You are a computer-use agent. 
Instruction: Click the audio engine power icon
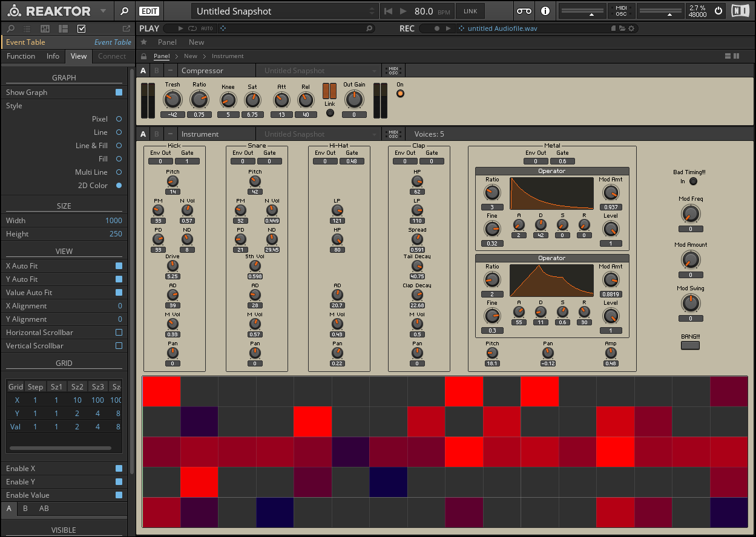pos(718,11)
